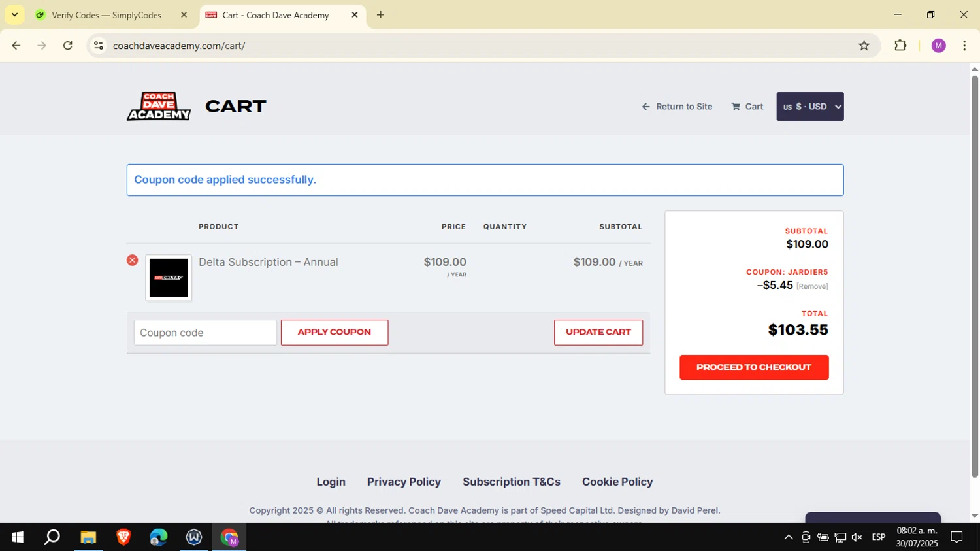
Task: Switch to Verify Codes SimplyCodes tab
Action: tap(108, 15)
